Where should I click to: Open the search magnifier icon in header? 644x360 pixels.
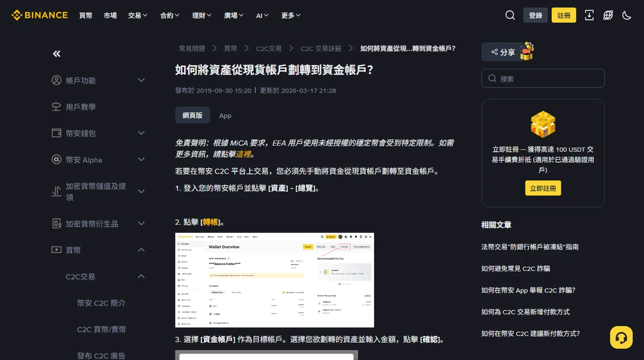(x=510, y=15)
